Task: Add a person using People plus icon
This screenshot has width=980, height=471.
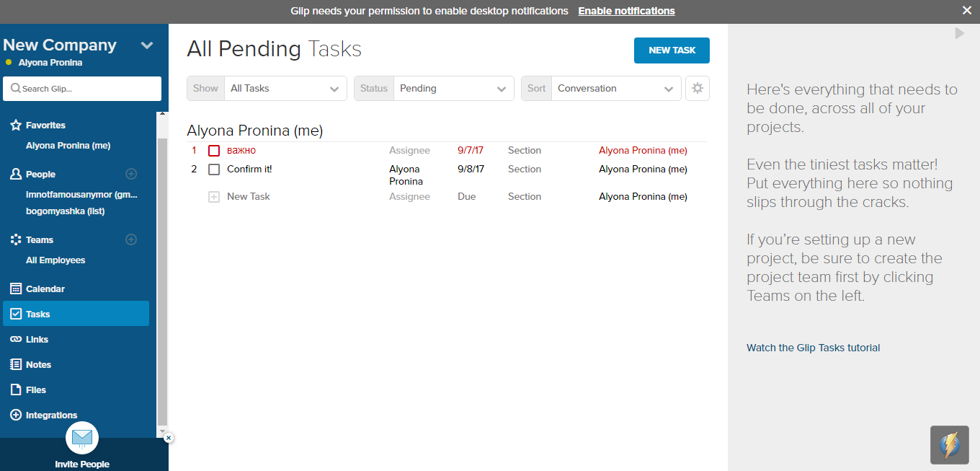Action: (131, 174)
